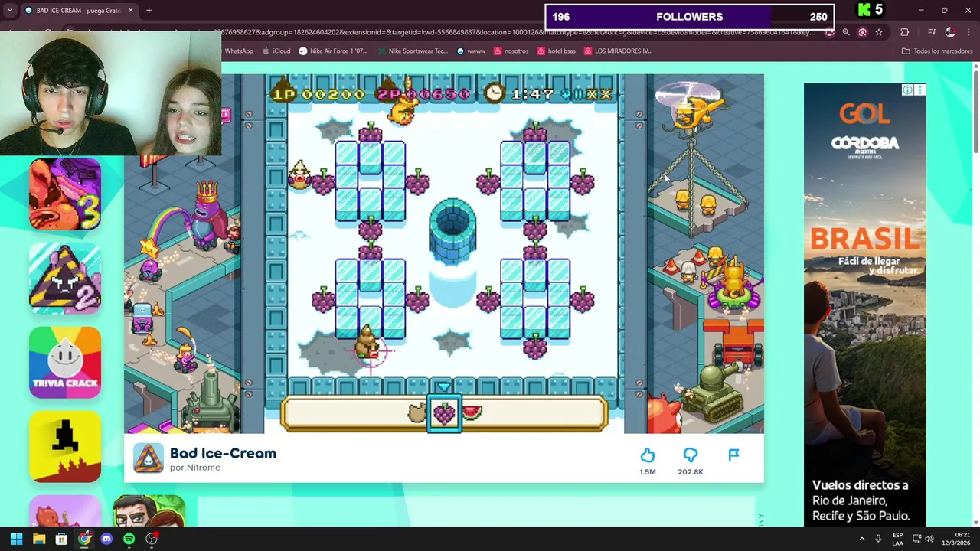The width and height of the screenshot is (980, 551).
Task: Click the zoom magnifier icon in address bar
Action: [846, 32]
